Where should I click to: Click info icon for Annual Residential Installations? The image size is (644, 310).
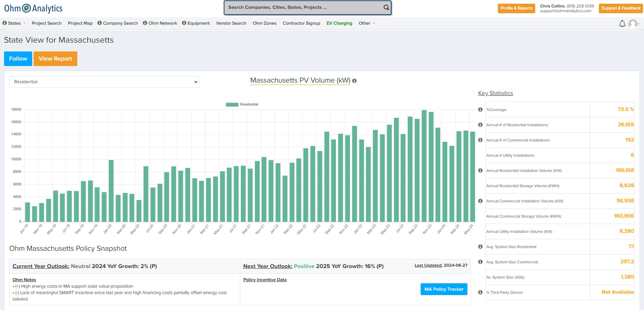click(x=480, y=125)
